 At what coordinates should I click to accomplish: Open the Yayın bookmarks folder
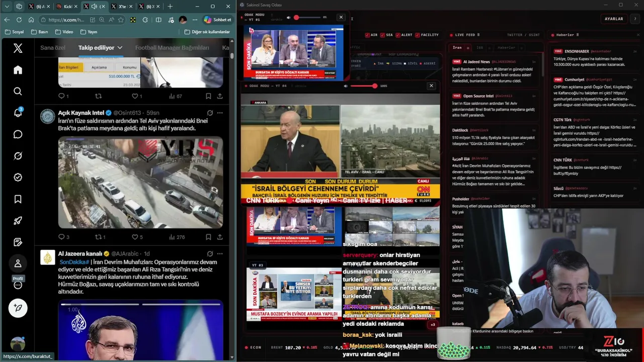88,32
